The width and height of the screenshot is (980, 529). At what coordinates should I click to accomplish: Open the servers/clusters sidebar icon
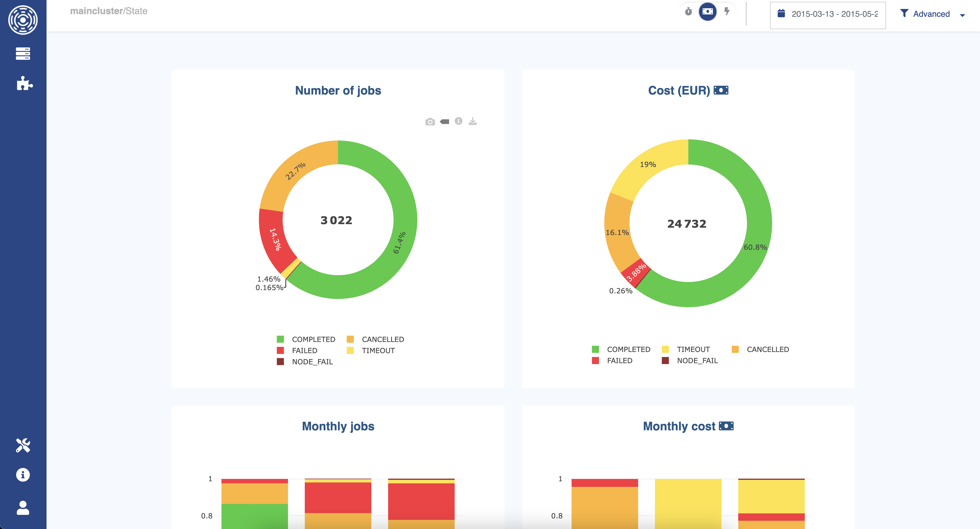click(23, 54)
